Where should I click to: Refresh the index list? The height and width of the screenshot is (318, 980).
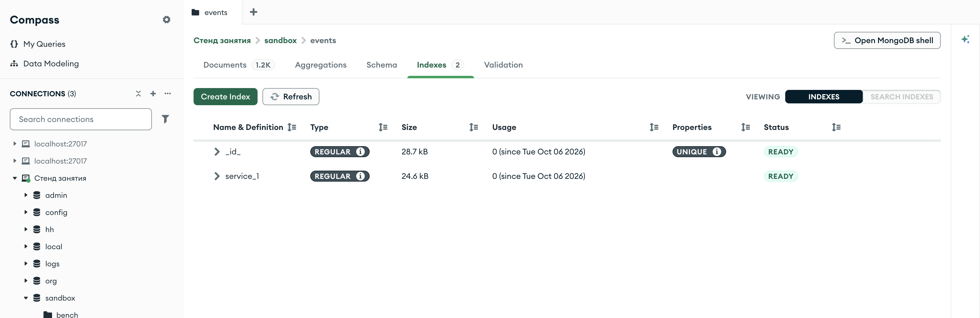(291, 97)
